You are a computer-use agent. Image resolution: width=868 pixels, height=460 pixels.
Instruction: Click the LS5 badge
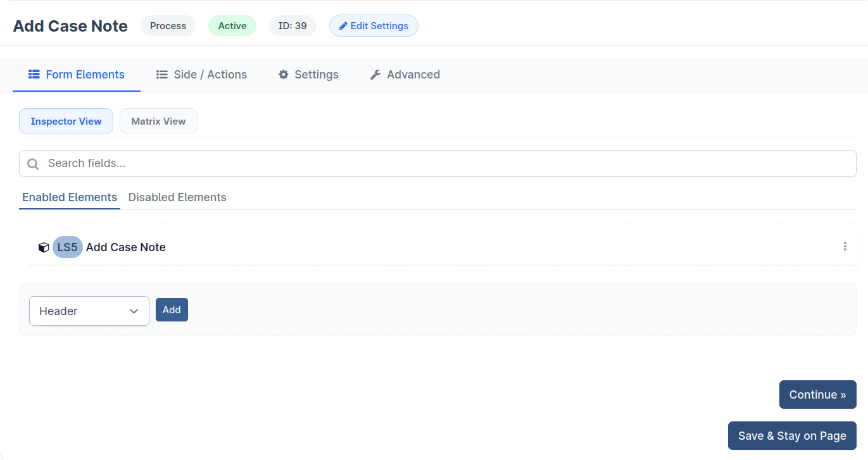coord(68,247)
